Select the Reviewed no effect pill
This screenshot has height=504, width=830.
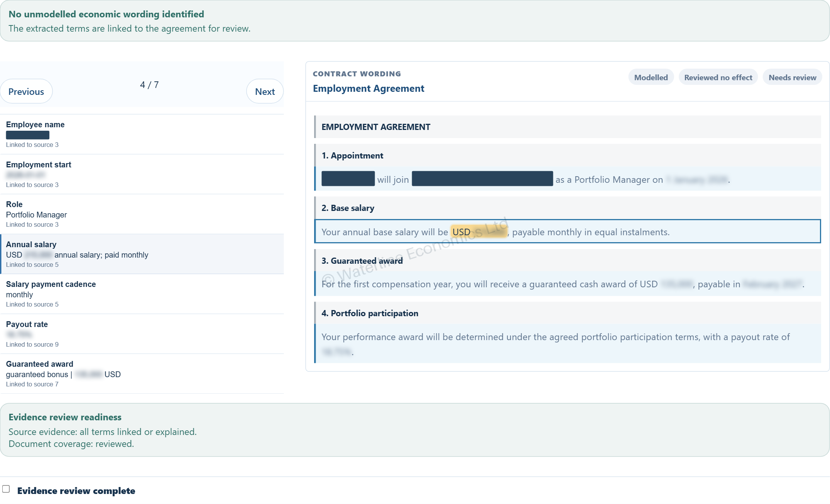[718, 78]
